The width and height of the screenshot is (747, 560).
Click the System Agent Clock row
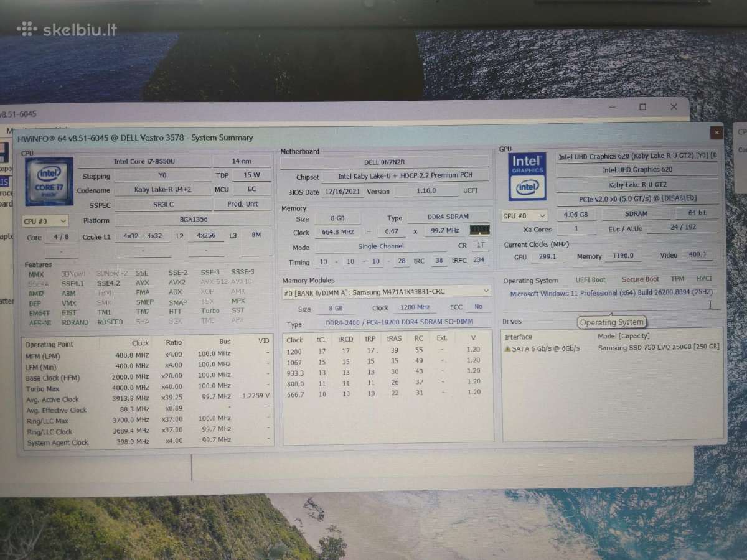point(148,442)
